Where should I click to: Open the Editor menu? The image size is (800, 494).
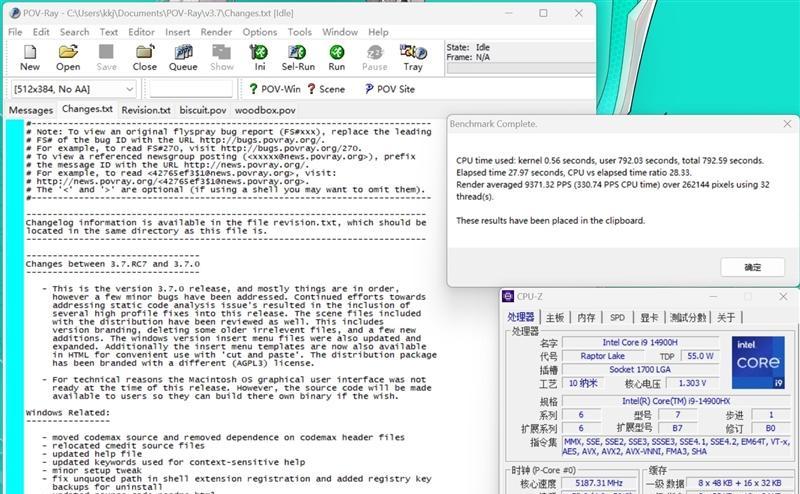[141, 32]
